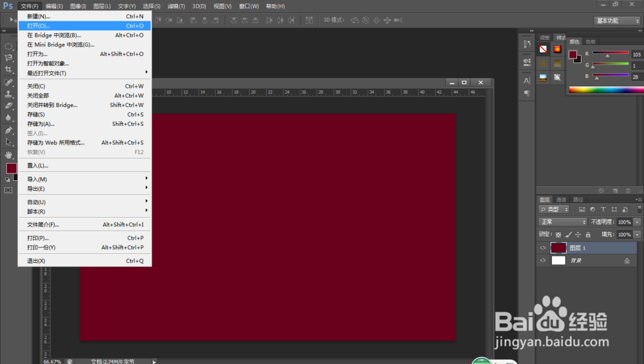Toggle lock position of layer

click(x=578, y=235)
